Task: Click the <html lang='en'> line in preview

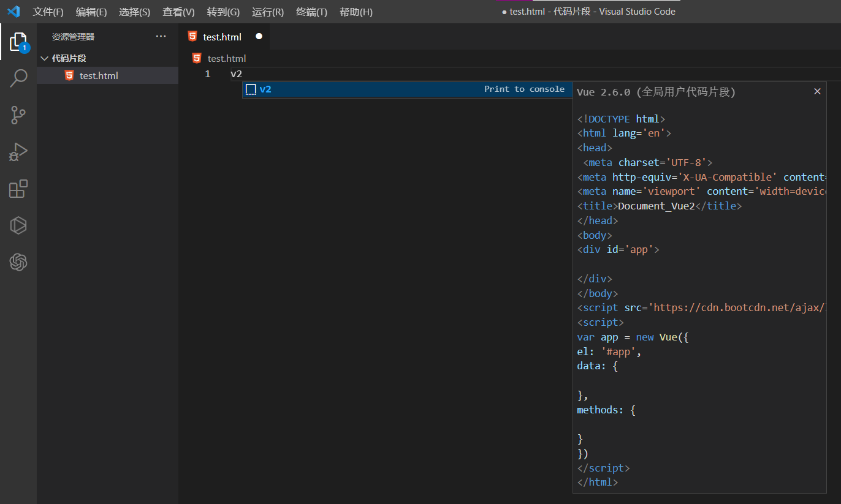Action: tap(624, 133)
